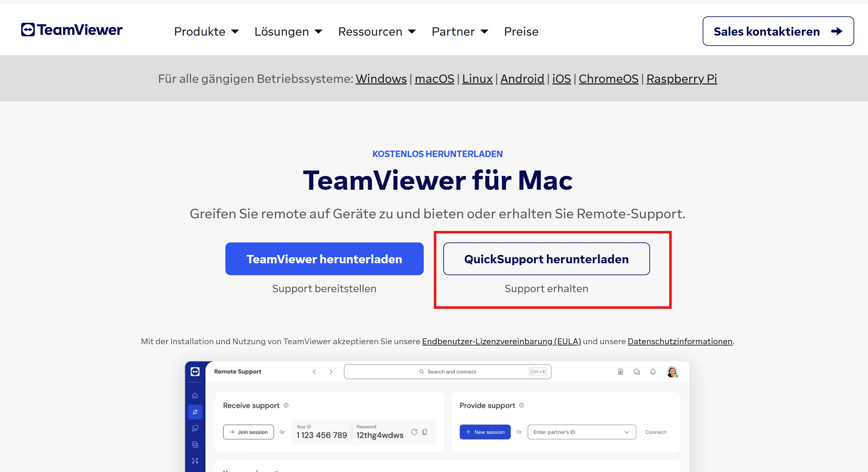The image size is (868, 472).
Task: Go to the Preise page
Action: coord(521,32)
